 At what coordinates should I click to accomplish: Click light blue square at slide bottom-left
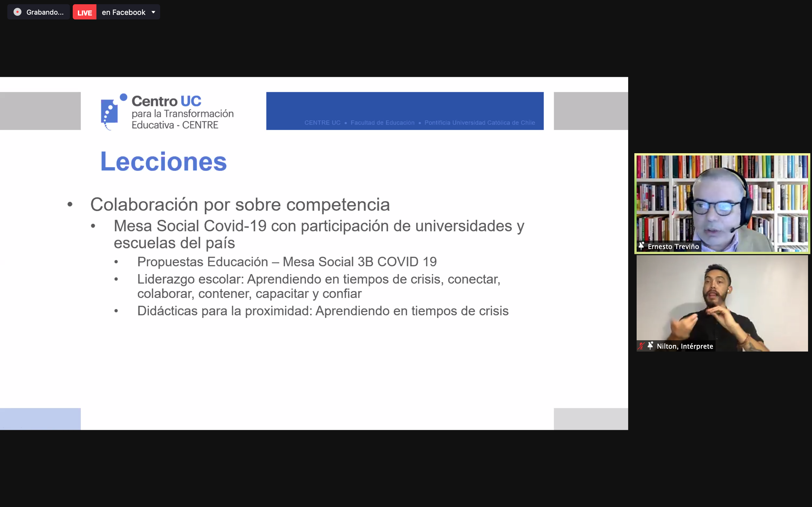click(x=40, y=419)
